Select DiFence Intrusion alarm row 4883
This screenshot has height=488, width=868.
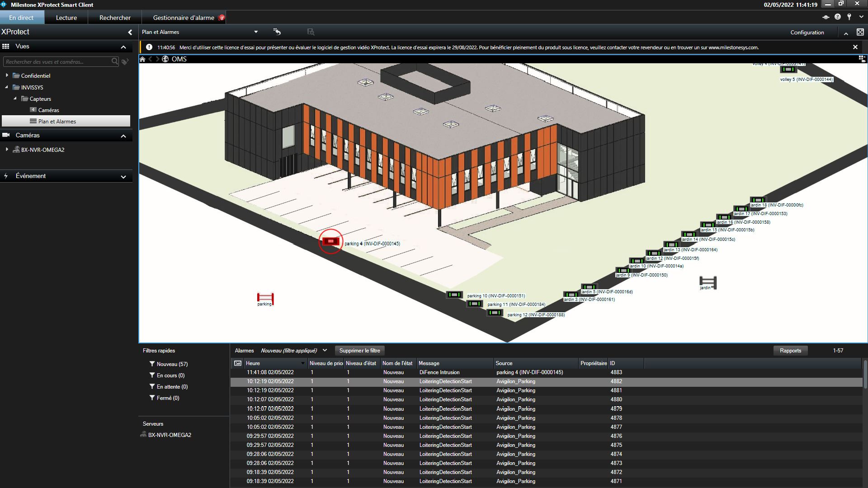546,372
